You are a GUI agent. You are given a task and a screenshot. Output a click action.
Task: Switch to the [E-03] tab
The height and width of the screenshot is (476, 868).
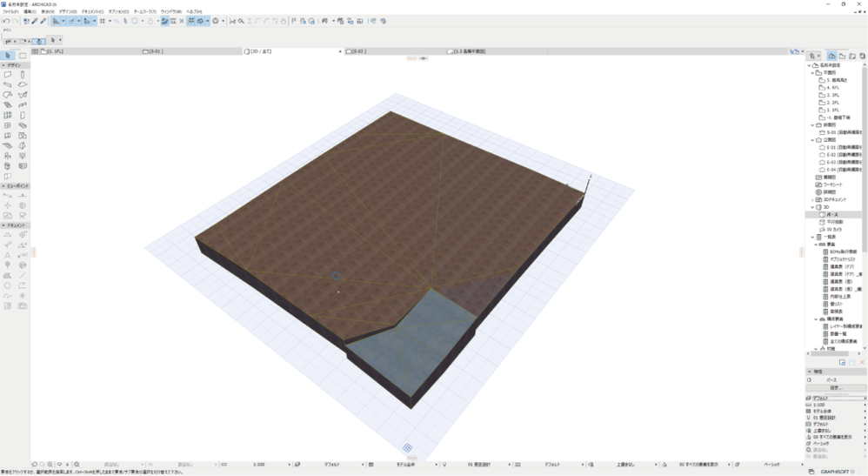click(394, 51)
